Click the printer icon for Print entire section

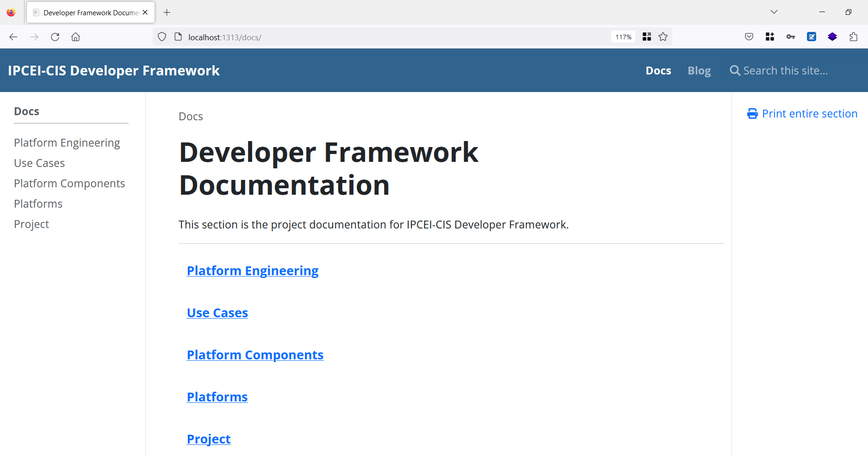coord(752,114)
